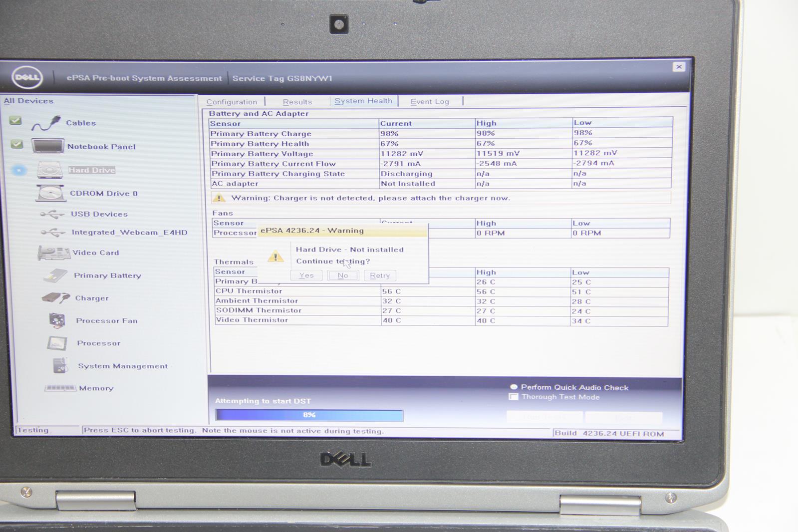Select the Notebook Panel laptop icon

click(x=48, y=146)
